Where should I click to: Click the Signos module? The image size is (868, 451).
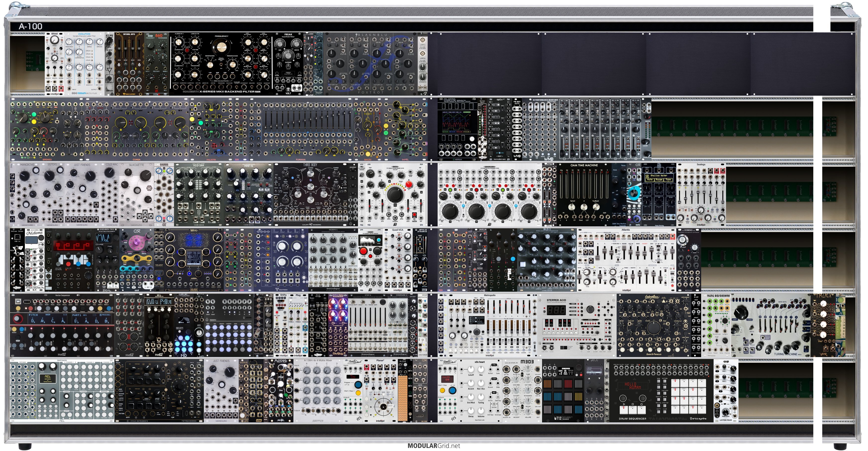164,195
